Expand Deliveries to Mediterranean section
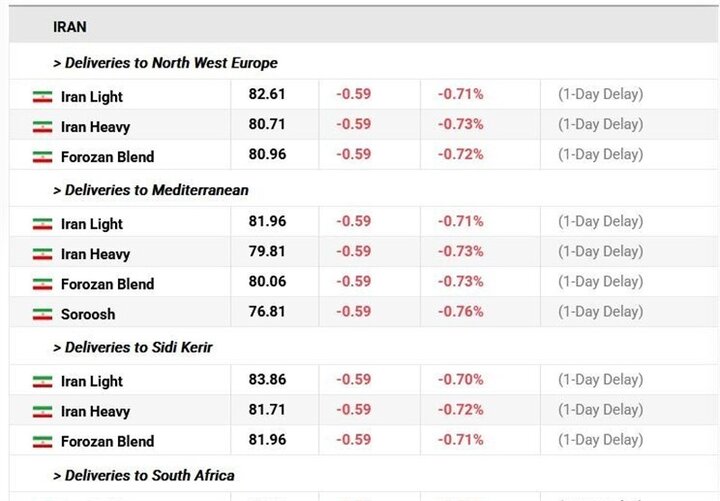 click(151, 190)
